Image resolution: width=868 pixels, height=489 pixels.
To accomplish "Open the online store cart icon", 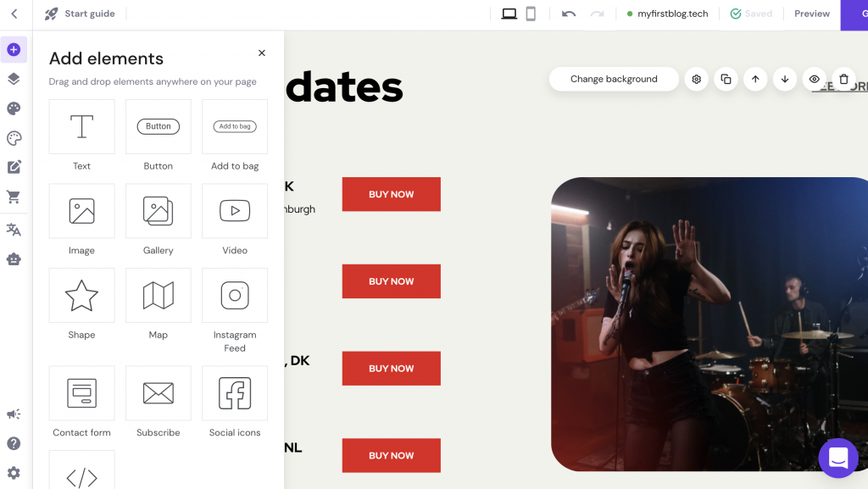I will (x=14, y=197).
